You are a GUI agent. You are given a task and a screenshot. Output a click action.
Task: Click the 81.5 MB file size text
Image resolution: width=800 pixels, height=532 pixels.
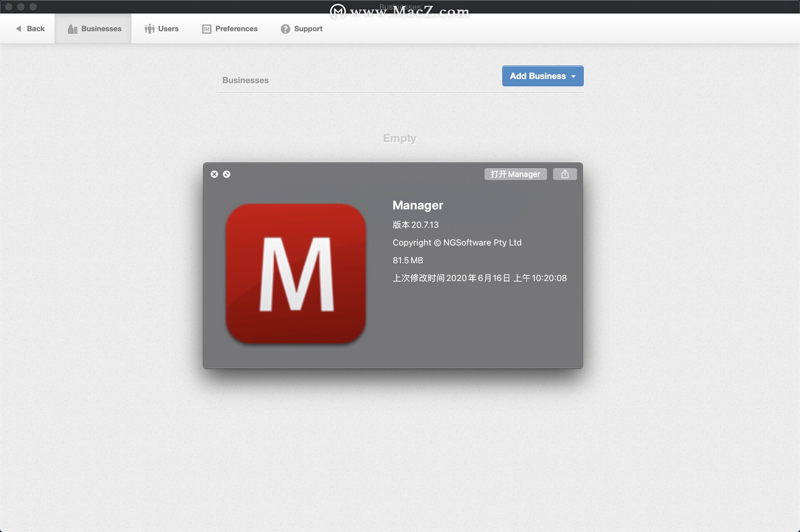click(x=407, y=260)
